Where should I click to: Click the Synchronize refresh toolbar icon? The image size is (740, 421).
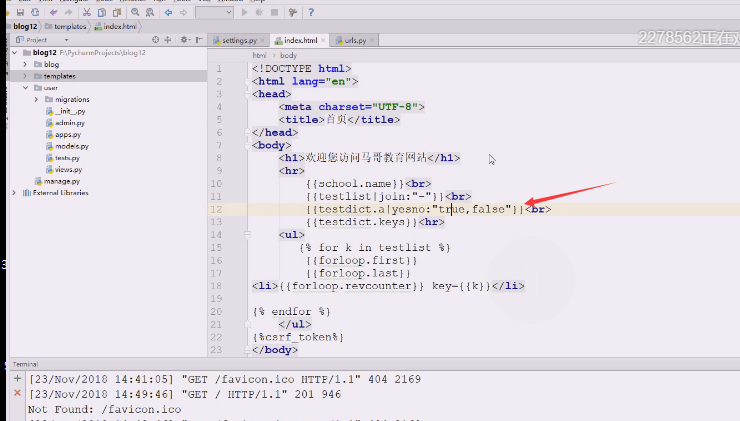(x=35, y=12)
